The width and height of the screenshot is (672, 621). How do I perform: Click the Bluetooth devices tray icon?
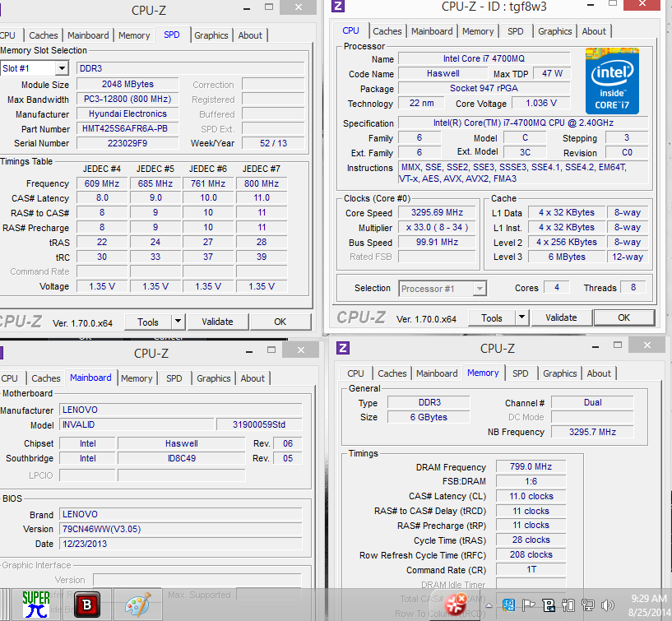(x=549, y=605)
